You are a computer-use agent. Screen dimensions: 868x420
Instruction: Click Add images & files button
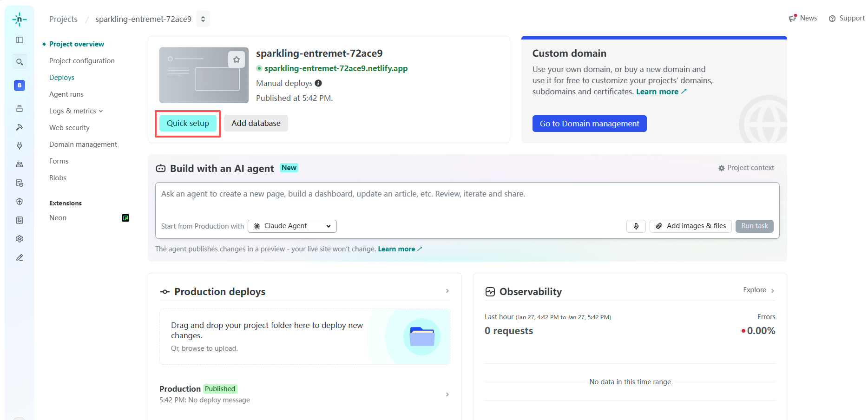(690, 226)
